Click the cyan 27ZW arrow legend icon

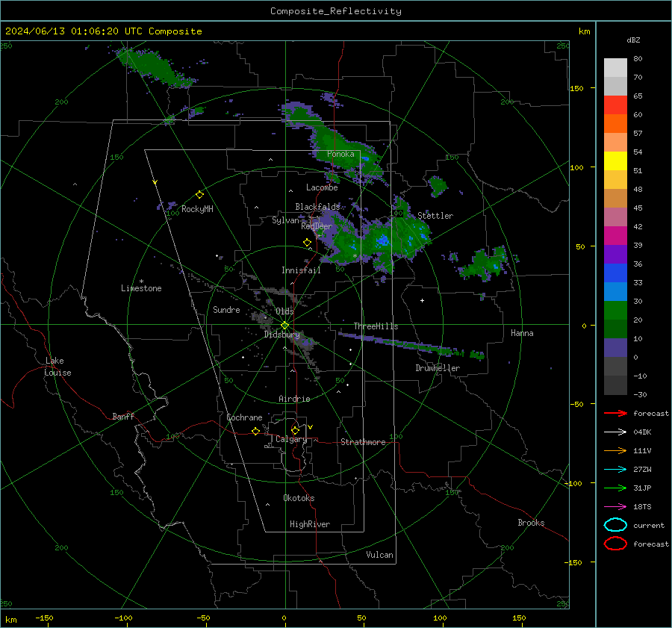[615, 470]
